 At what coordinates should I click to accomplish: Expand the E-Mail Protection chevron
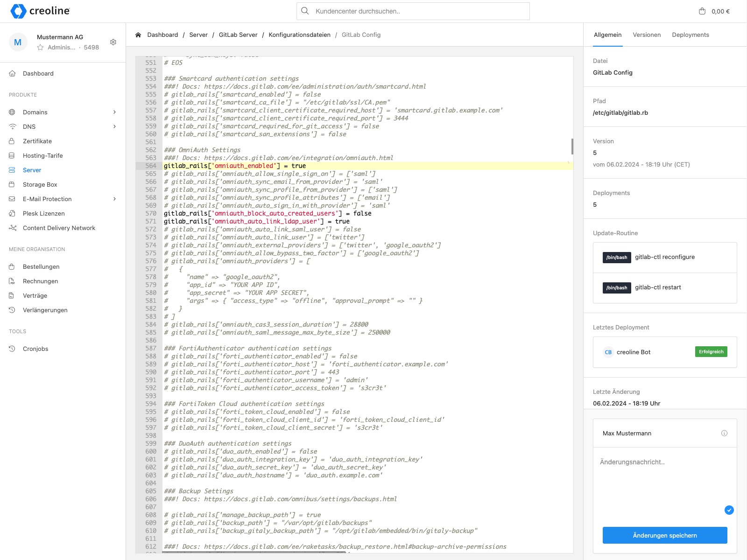click(x=114, y=199)
